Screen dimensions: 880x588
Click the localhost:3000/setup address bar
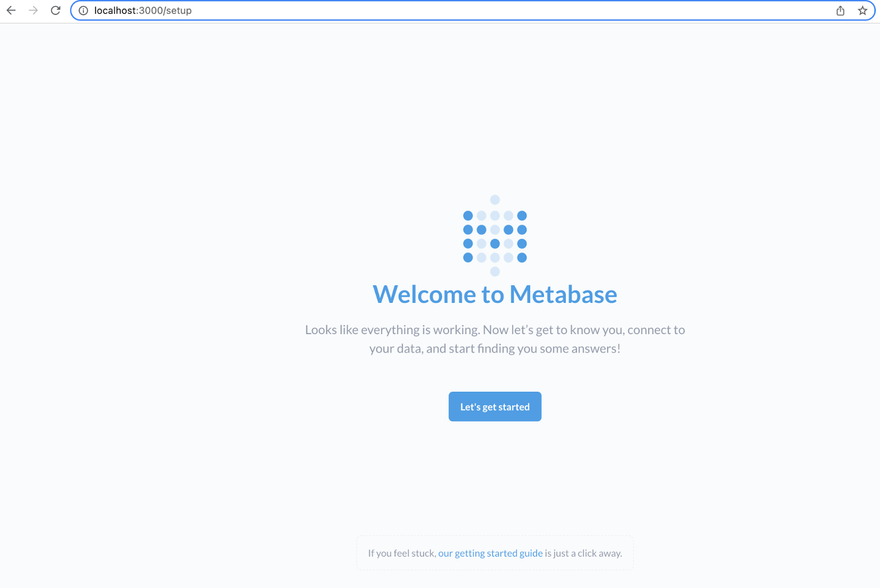pyautogui.click(x=472, y=10)
